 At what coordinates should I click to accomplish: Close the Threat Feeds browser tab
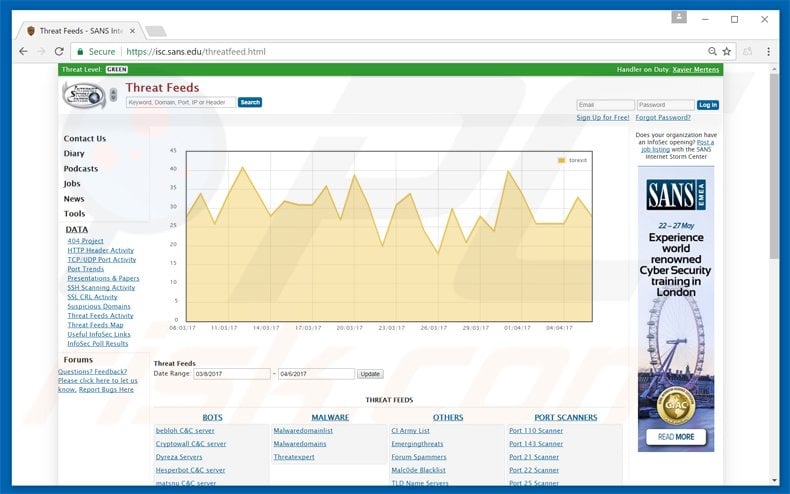coord(133,31)
